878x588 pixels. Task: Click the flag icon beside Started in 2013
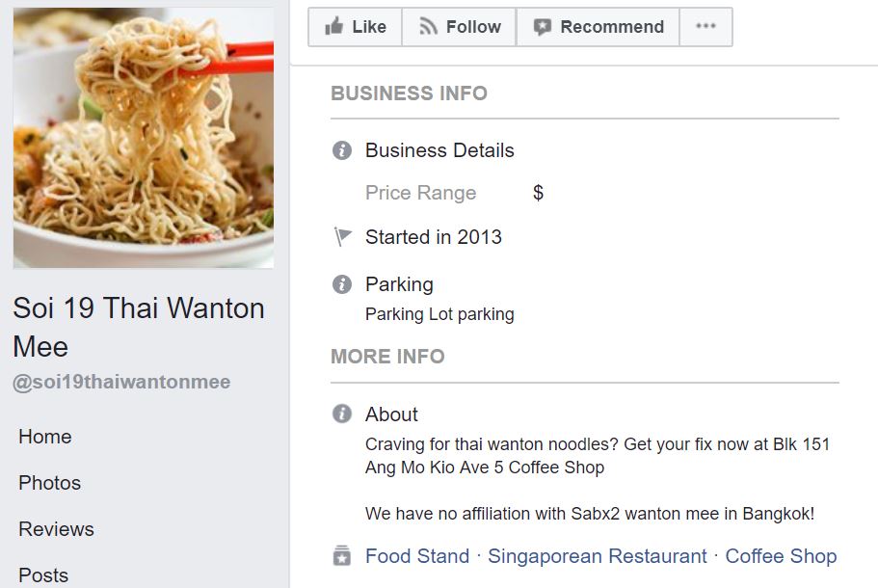[x=342, y=237]
